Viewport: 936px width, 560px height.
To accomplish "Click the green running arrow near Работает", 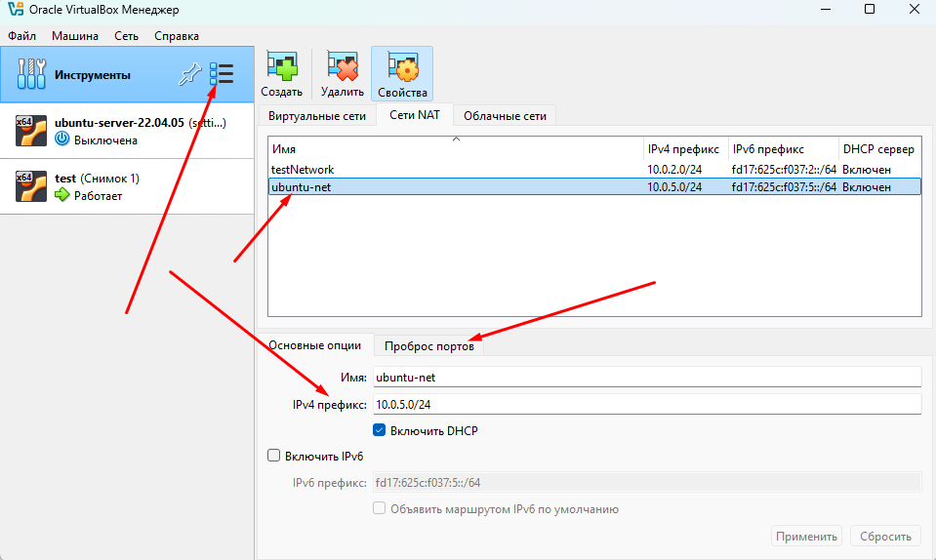I will pyautogui.click(x=62, y=195).
